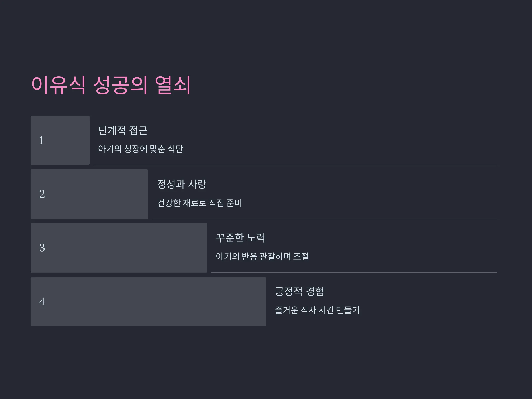Select the heading 정성과 사랑

[182, 184]
